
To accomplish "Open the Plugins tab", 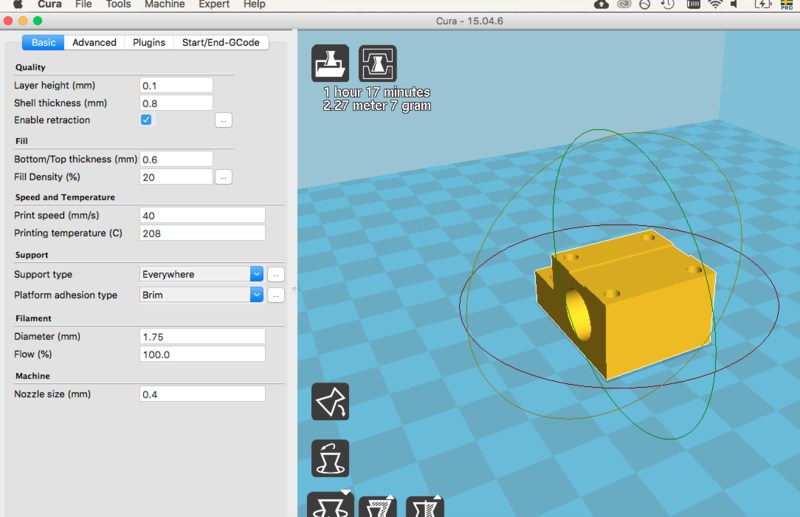I will click(149, 42).
